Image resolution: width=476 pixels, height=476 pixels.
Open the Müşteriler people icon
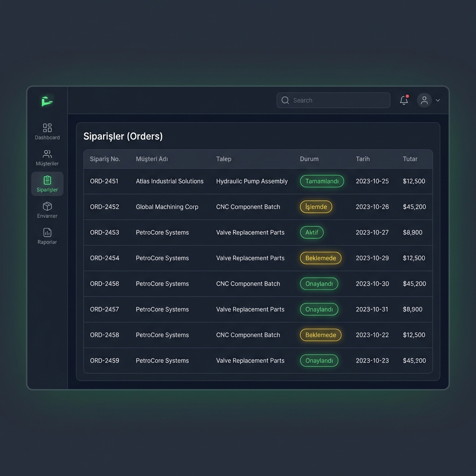pyautogui.click(x=47, y=154)
